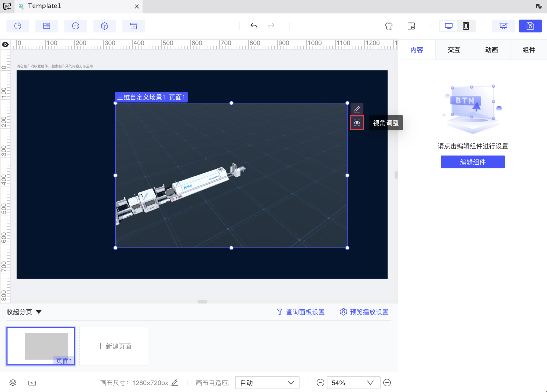Click the blue save icon button

(x=530, y=26)
